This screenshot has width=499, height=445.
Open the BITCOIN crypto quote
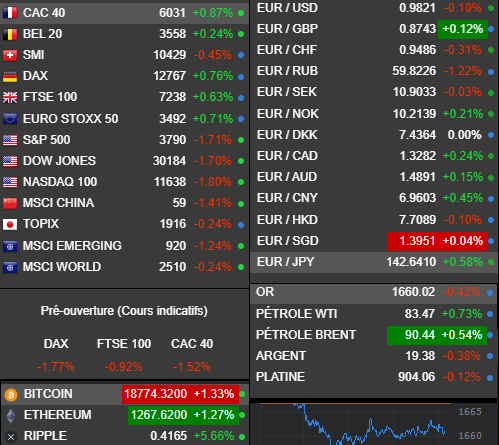click(125, 394)
